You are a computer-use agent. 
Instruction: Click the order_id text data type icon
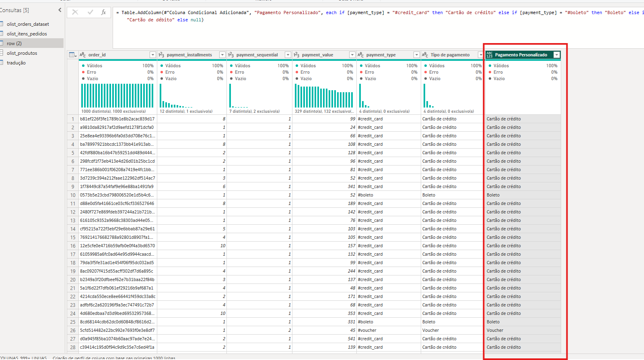(83, 55)
